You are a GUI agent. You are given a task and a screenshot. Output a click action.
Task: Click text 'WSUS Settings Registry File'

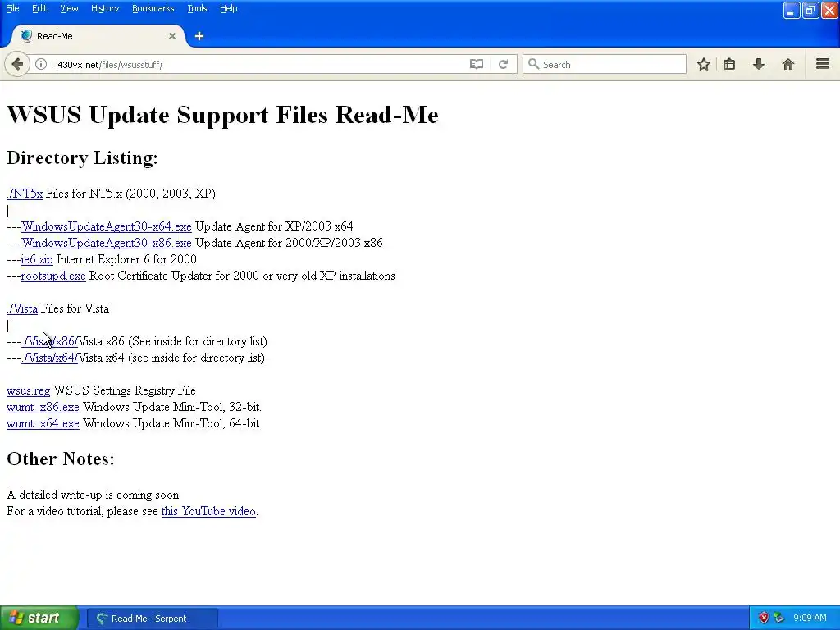[x=125, y=390]
